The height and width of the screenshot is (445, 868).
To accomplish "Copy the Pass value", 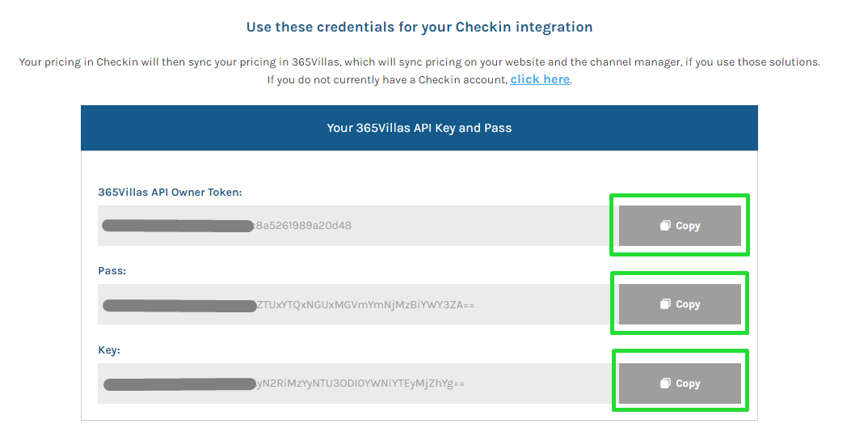I will click(x=680, y=304).
